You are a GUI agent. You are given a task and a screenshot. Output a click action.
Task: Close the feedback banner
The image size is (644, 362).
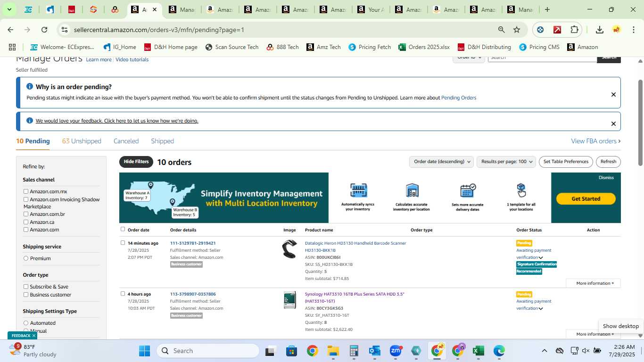click(x=613, y=124)
